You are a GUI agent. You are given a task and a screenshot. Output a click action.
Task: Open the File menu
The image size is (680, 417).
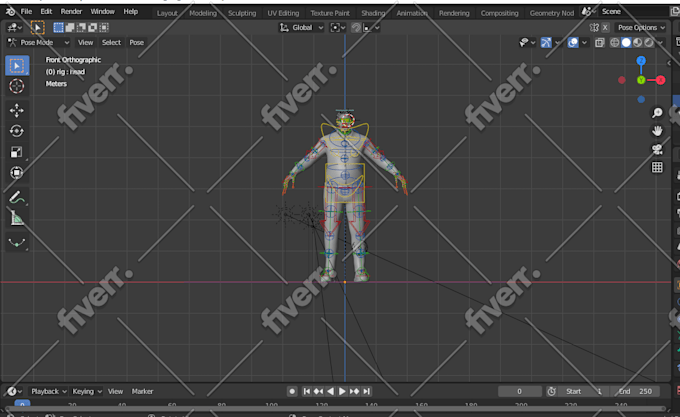[26, 12]
